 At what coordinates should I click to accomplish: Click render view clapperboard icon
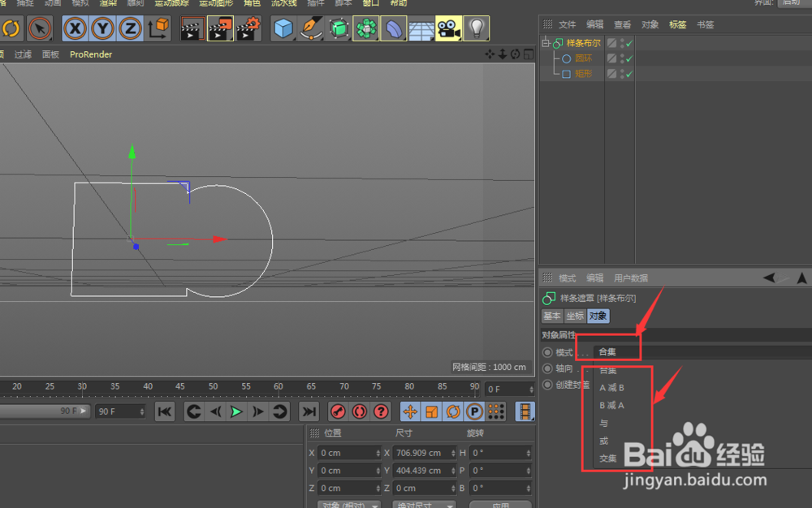192,29
